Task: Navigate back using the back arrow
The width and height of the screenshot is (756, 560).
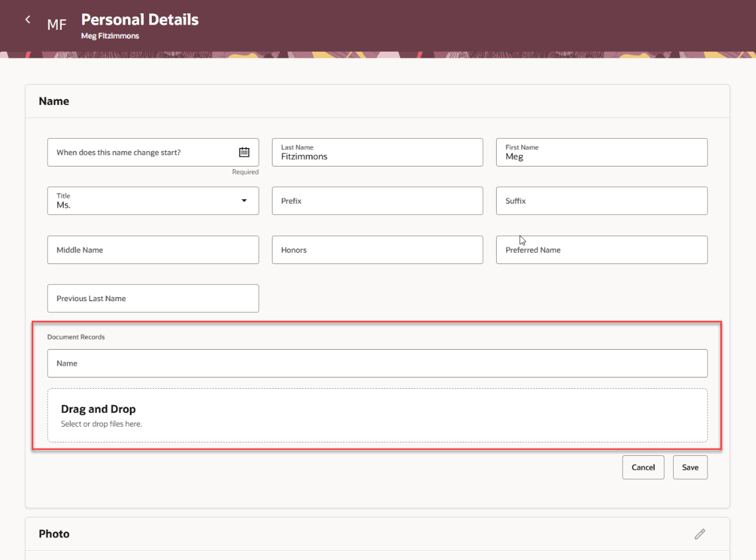Action: coord(28,19)
